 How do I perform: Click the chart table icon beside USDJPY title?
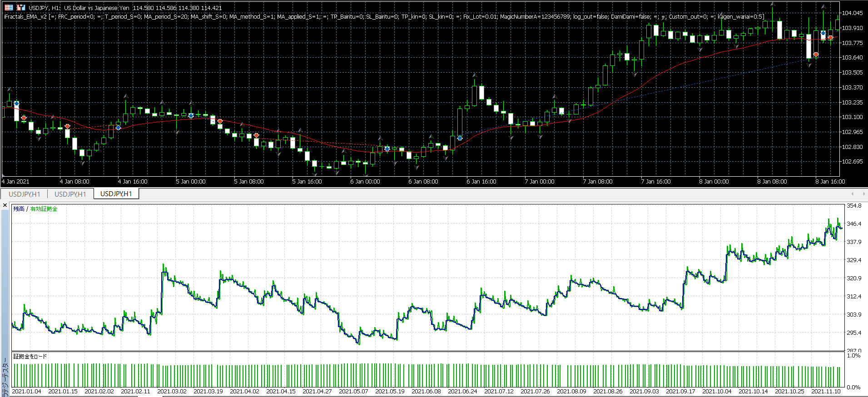tap(9, 7)
